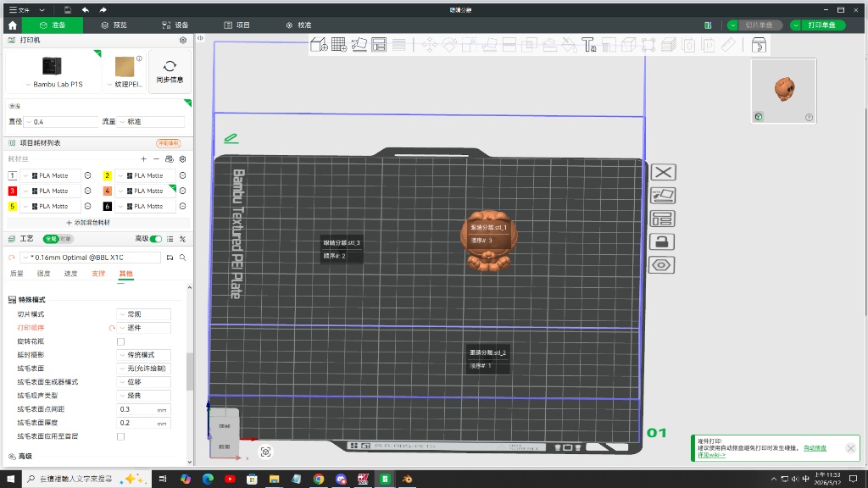
Task: Open printer settings gear icon
Action: (x=183, y=41)
